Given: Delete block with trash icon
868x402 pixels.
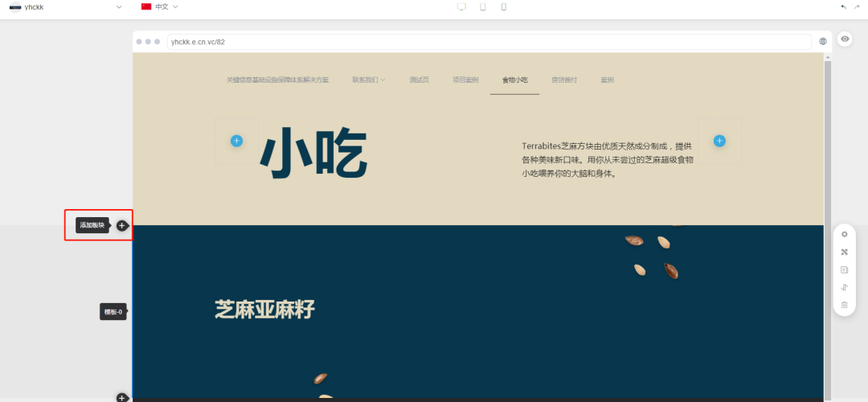Looking at the screenshot, I should tap(844, 305).
